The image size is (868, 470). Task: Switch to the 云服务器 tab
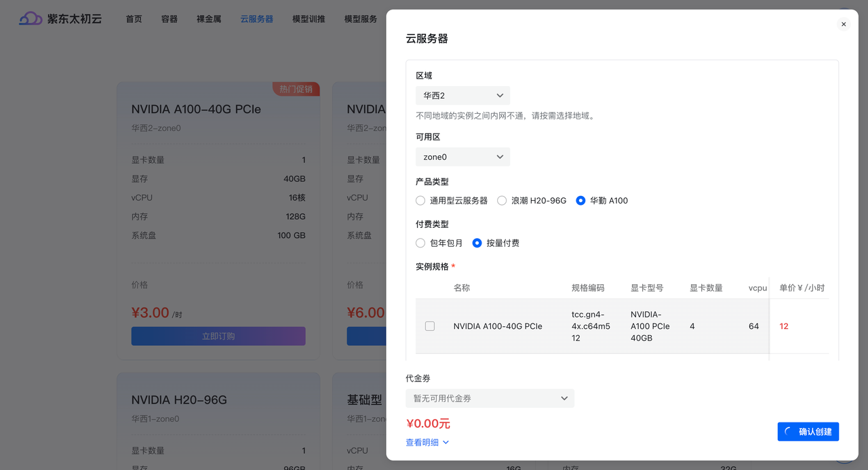point(256,19)
